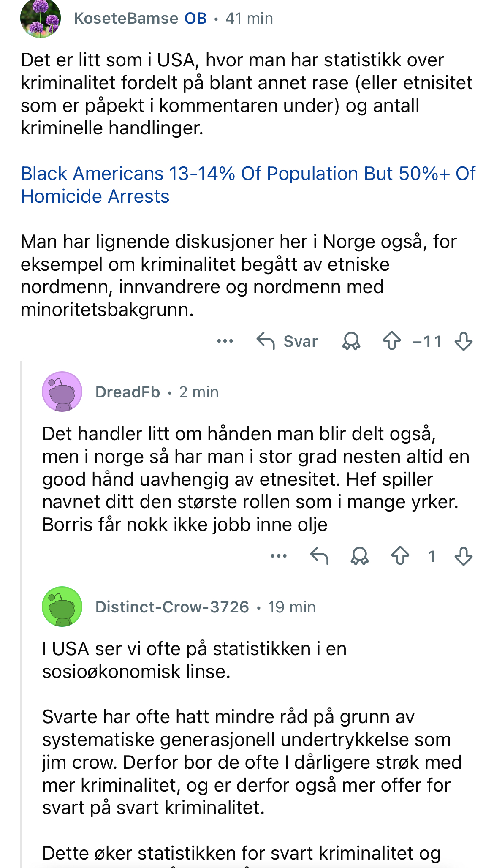Open more options on DreadFb's comment
This screenshot has height=868, width=494.
pos(279,556)
